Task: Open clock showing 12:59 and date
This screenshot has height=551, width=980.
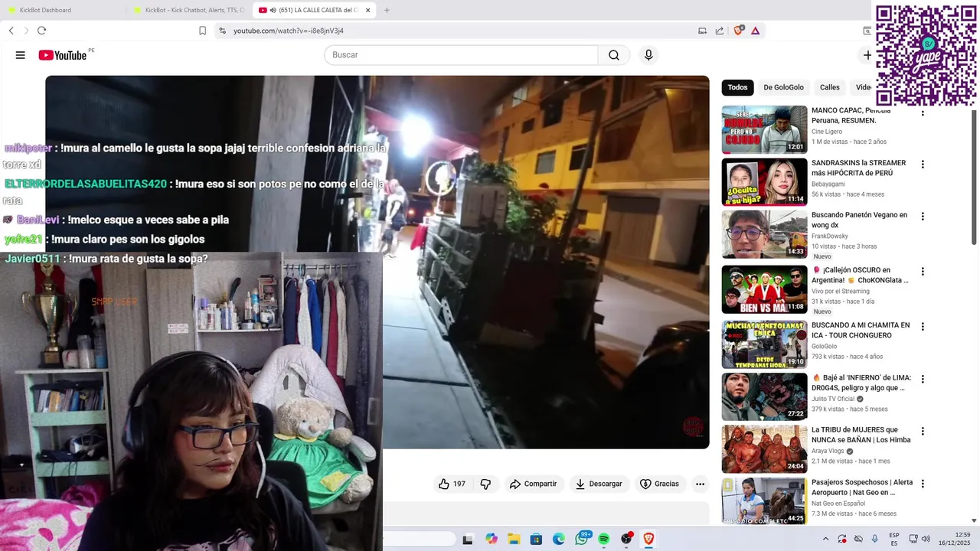Action: tap(954, 539)
